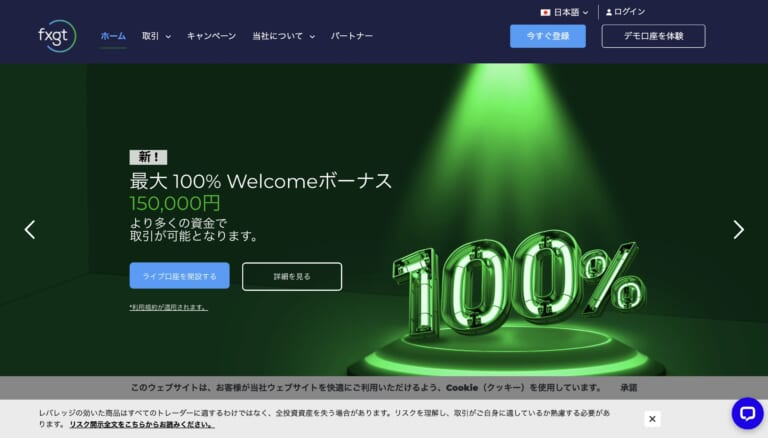Screen dimensions: 768x438
Task: Dismiss the risk warning with X
Action: coord(652,419)
